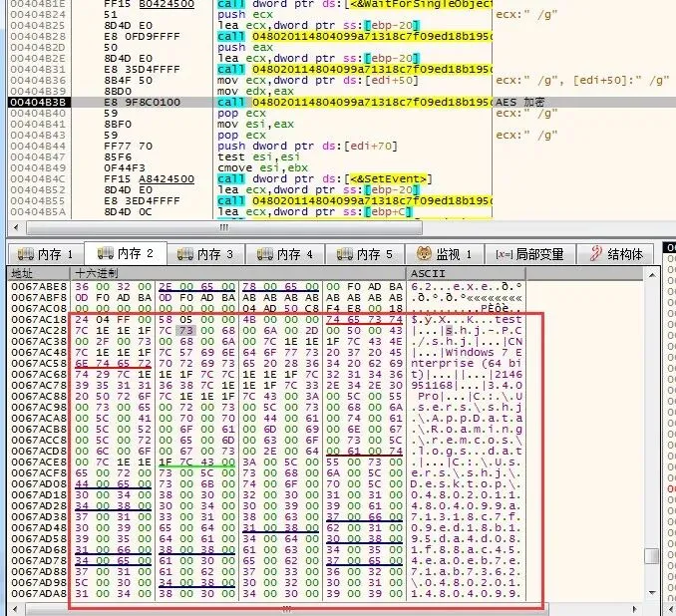Click ASCII text '$.ÿ.X...K...test'
Image resolution: width=676 pixels, height=616 pixels.
tap(466, 319)
